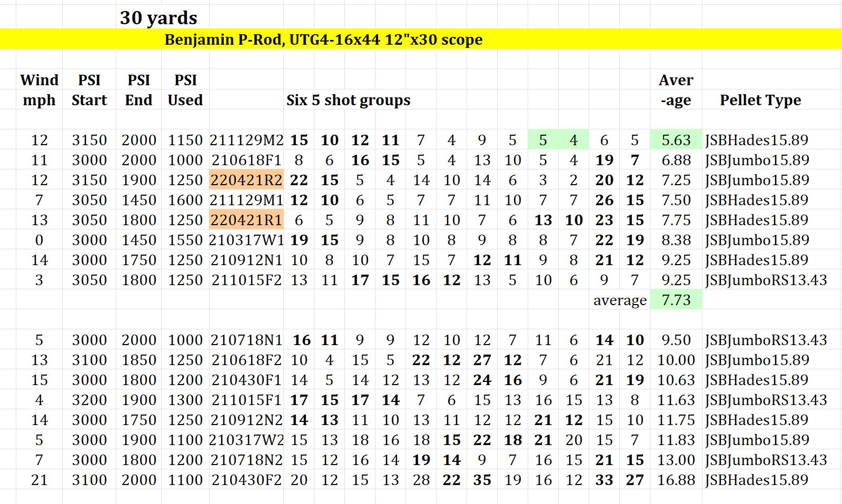
Task: Select session ID cell 210718N2
Action: [x=246, y=460]
